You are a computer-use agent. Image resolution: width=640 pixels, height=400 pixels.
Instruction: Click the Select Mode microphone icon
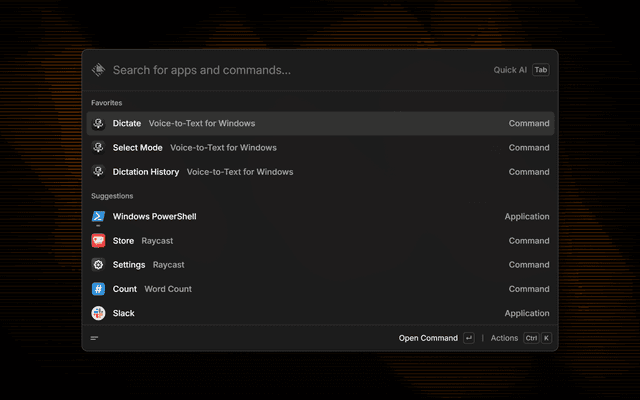98,148
